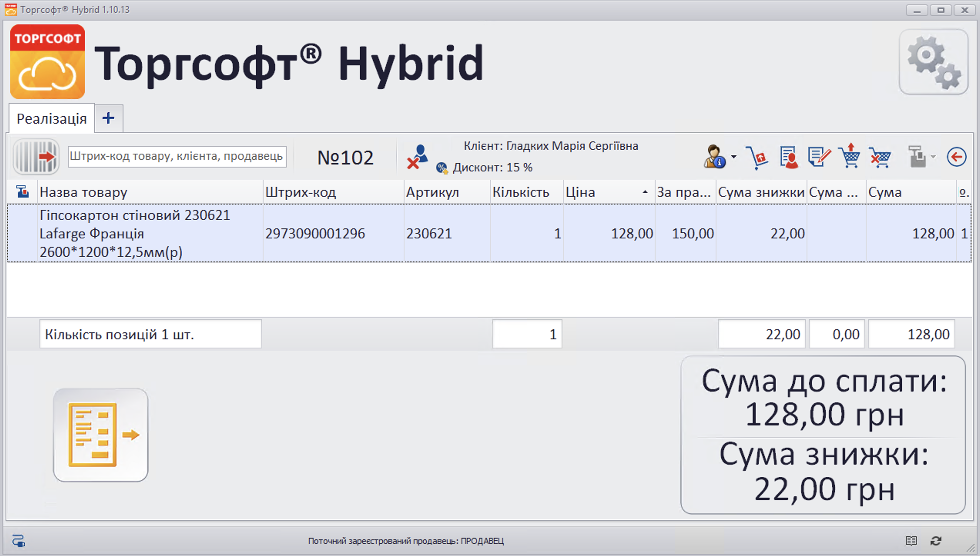Screen dimensions: 980x556
Task: Remove client with the red-cross person icon
Action: 417,157
